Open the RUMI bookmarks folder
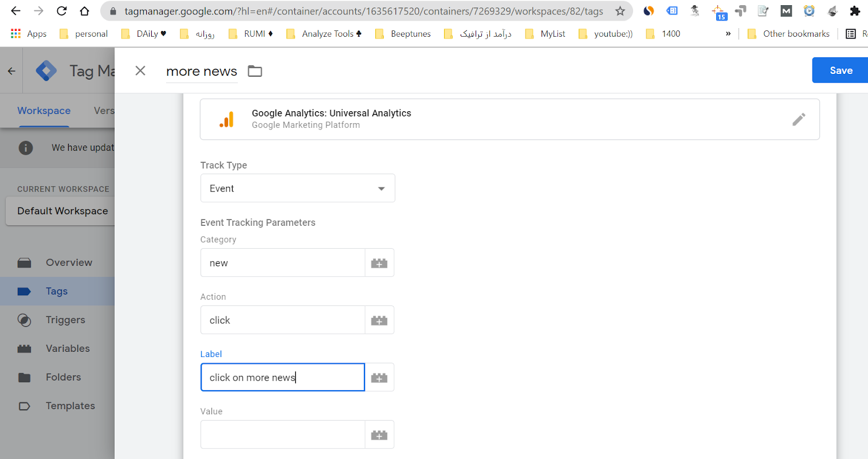868x459 pixels. click(x=251, y=34)
